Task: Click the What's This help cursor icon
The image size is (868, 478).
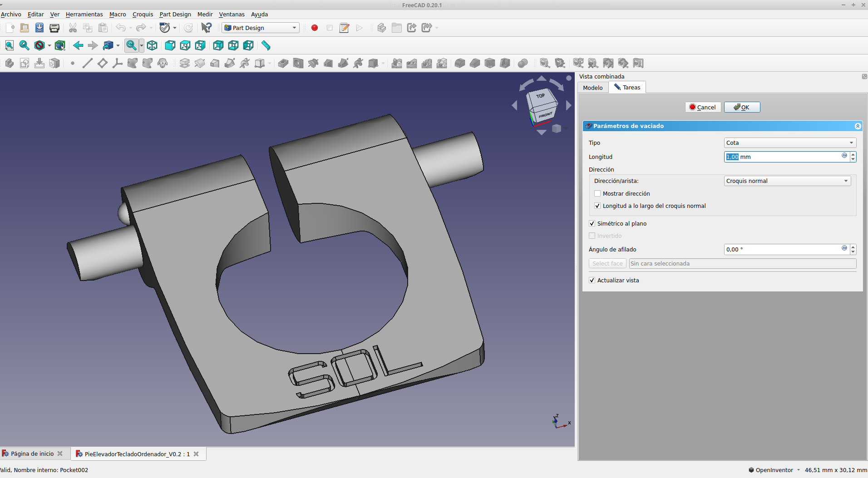Action: click(x=206, y=28)
